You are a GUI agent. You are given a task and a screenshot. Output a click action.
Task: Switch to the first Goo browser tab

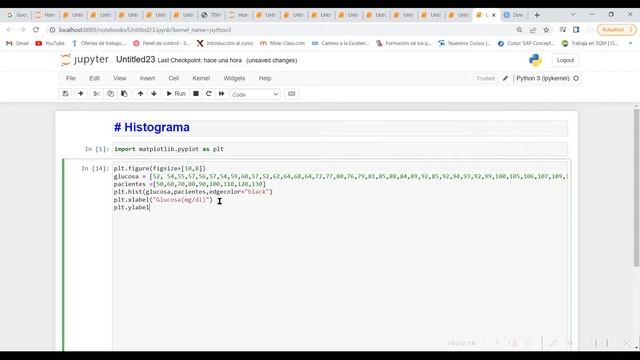click(x=17, y=15)
